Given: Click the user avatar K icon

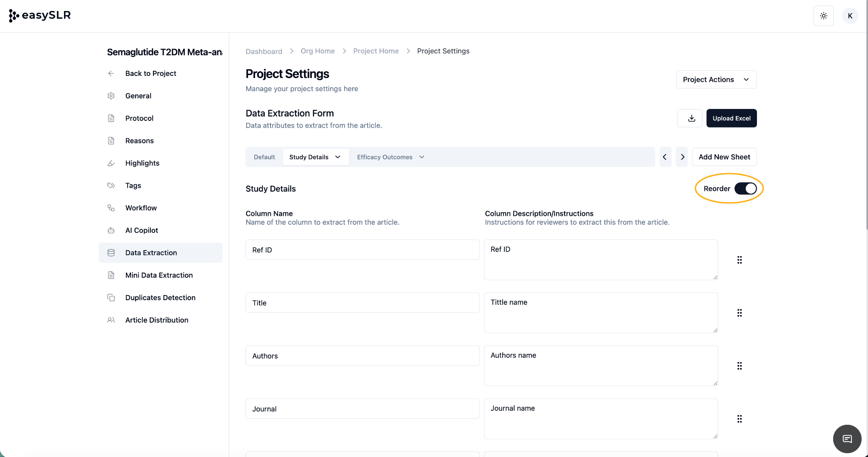Looking at the screenshot, I should click(850, 16).
